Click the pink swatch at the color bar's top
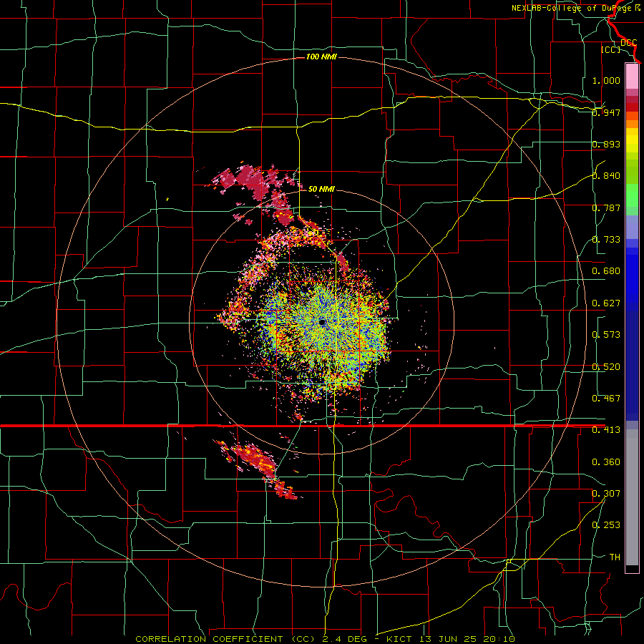The image size is (644, 644). pyautogui.click(x=632, y=77)
